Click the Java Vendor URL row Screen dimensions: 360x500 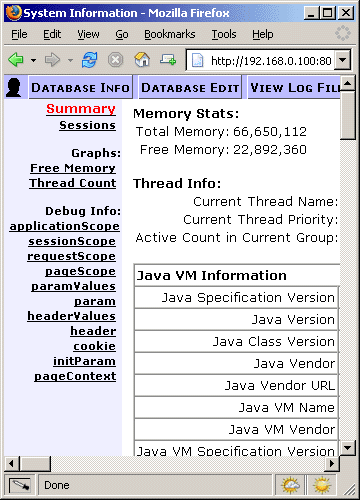[236, 385]
